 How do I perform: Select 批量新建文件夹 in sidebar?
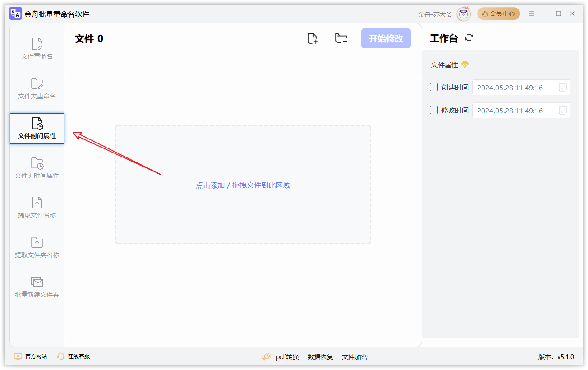tap(37, 287)
